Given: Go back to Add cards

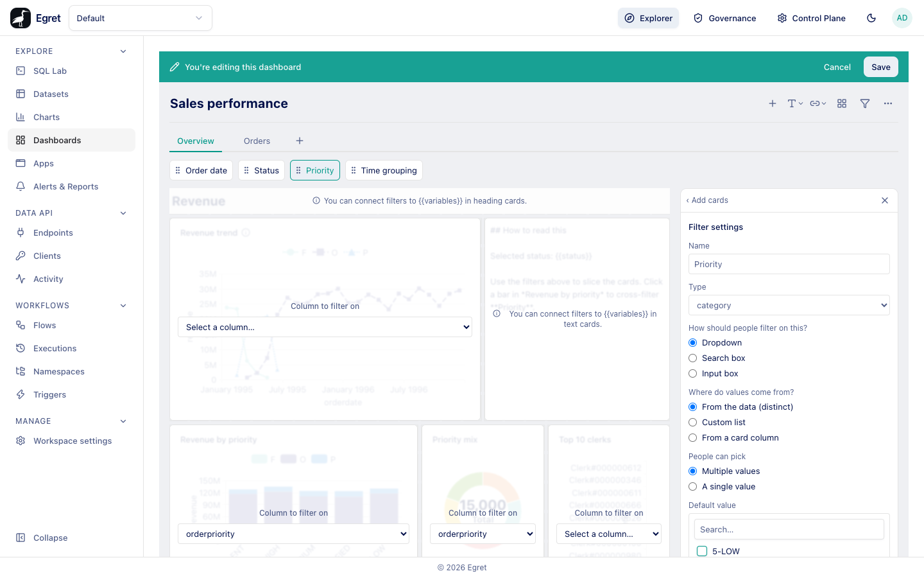Looking at the screenshot, I should [707, 200].
